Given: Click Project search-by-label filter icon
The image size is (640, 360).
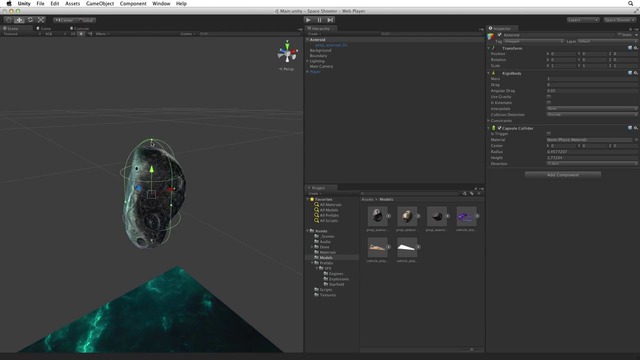Looking at the screenshot, I should tap(471, 193).
